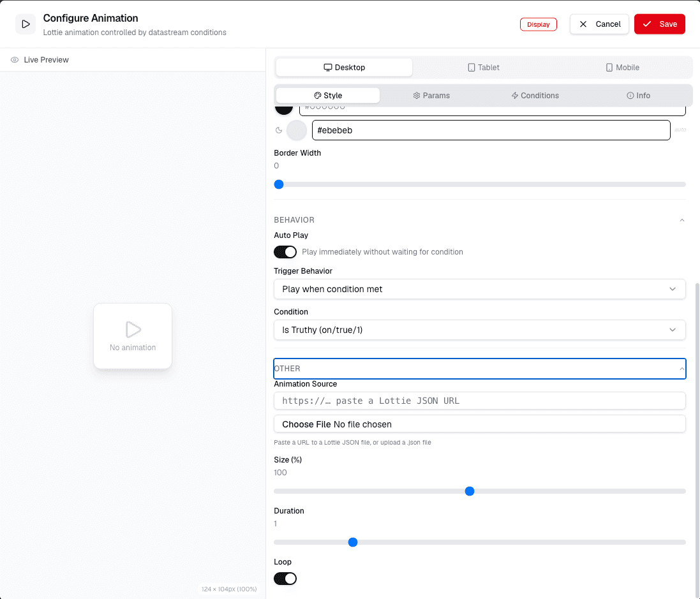Click the Lottie JSON URL input field
The image size is (700, 599).
point(479,401)
